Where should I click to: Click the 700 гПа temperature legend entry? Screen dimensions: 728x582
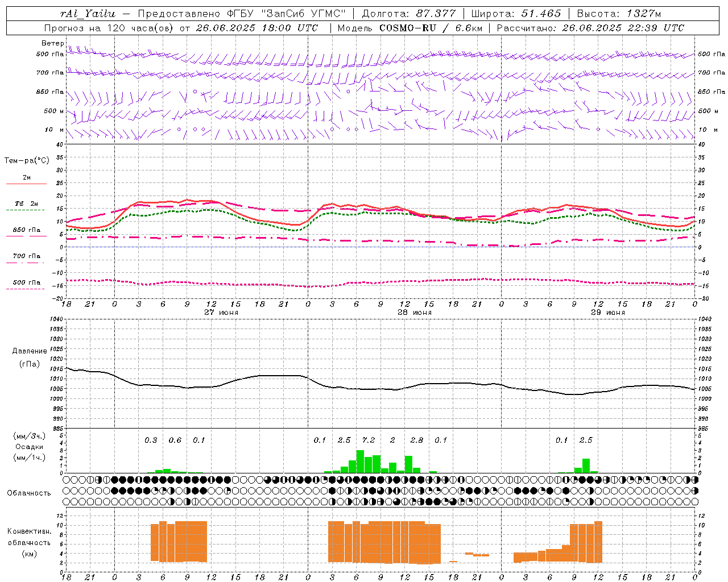27,256
